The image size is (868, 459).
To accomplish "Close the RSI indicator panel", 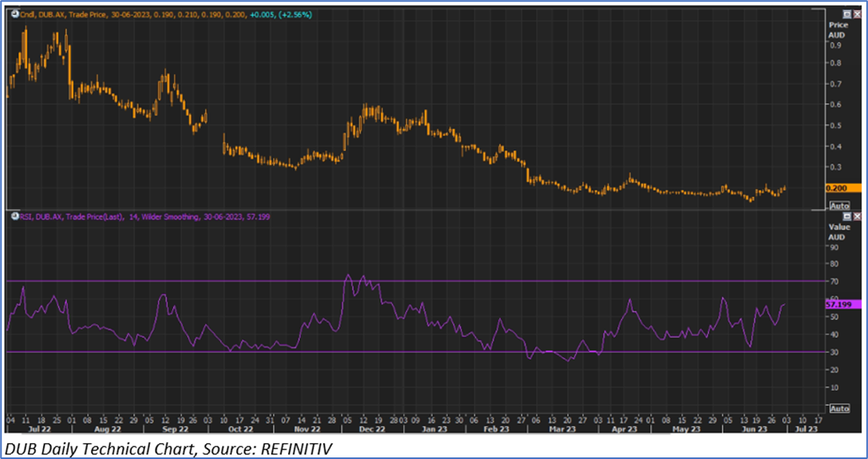I will 856,216.
